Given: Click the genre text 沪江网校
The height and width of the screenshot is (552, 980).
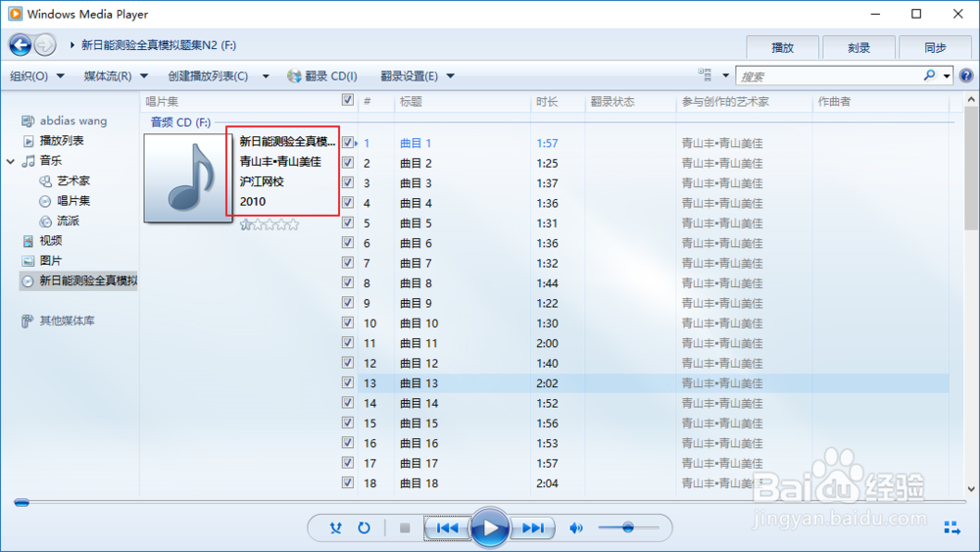Looking at the screenshot, I should (x=262, y=182).
